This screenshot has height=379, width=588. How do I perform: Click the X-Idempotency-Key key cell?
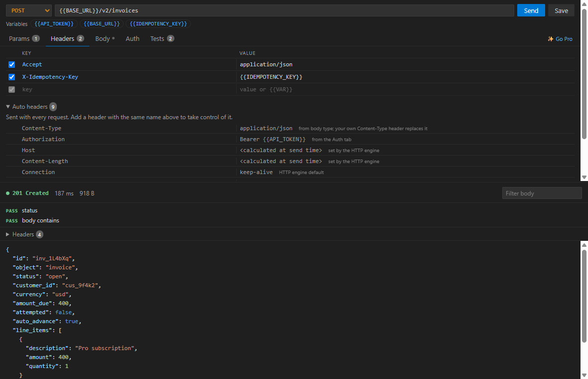click(128, 77)
